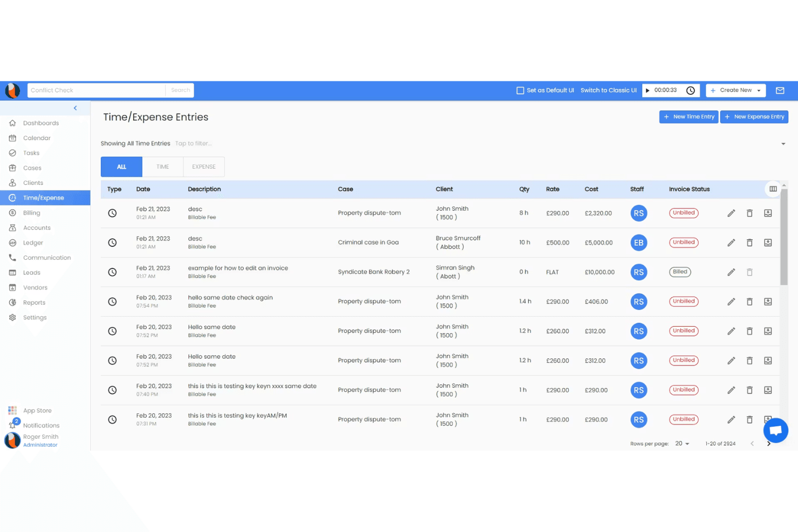Go to the next page of entries

pyautogui.click(x=769, y=444)
